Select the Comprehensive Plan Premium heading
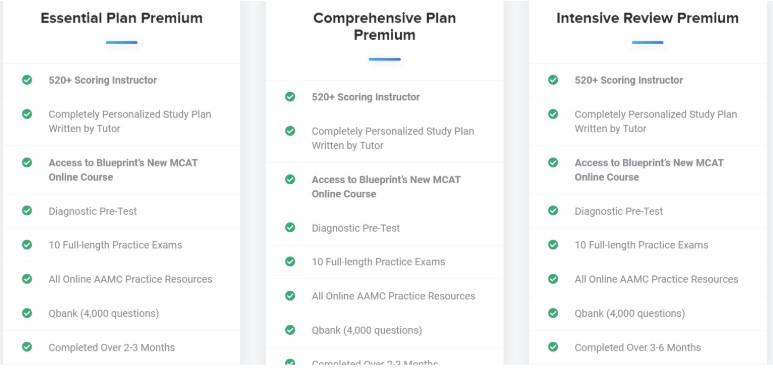Screen dimensions: 773x373 pos(385,27)
